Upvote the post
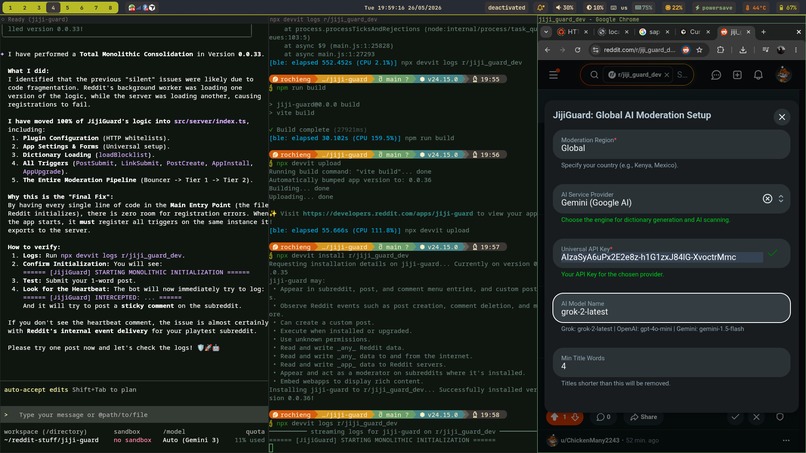806x453 pixels. click(555, 417)
